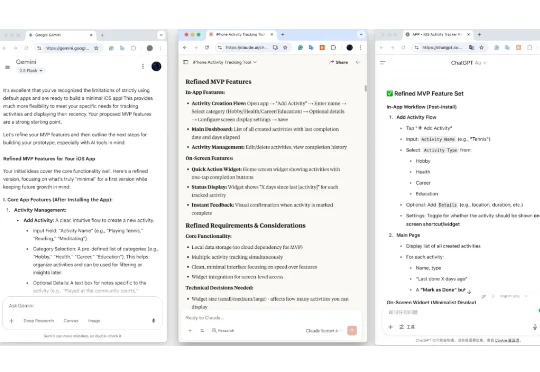Open the Gemini 2.5 Flash model dropdown
The image size is (540, 372).
(x=31, y=71)
